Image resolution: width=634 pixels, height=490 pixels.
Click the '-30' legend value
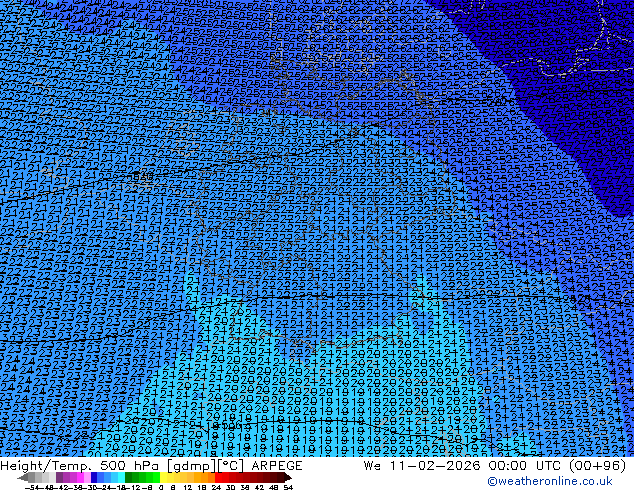click(90, 487)
